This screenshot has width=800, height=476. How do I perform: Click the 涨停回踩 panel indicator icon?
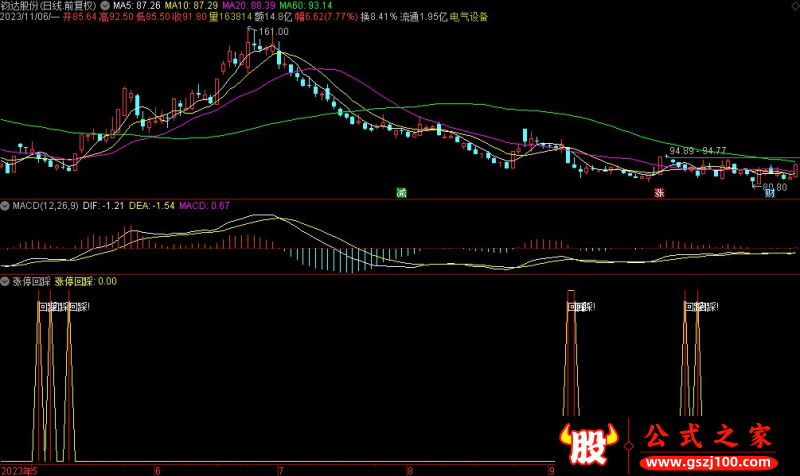[x=6, y=282]
